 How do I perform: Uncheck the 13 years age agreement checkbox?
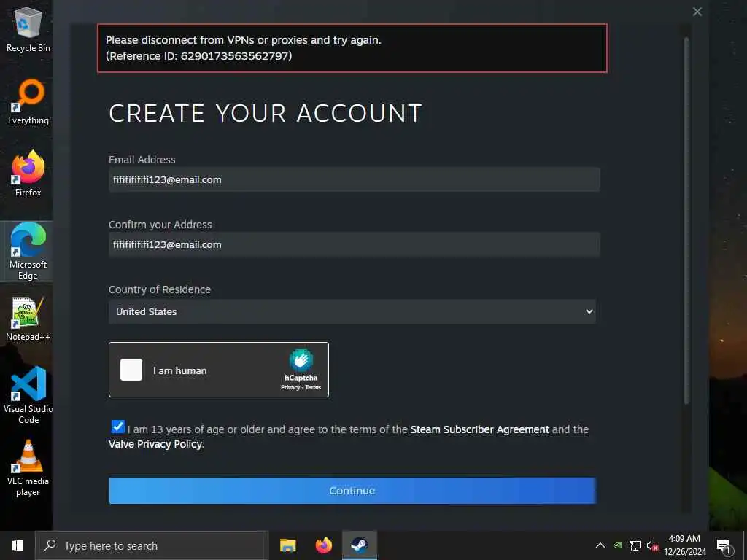[117, 427]
